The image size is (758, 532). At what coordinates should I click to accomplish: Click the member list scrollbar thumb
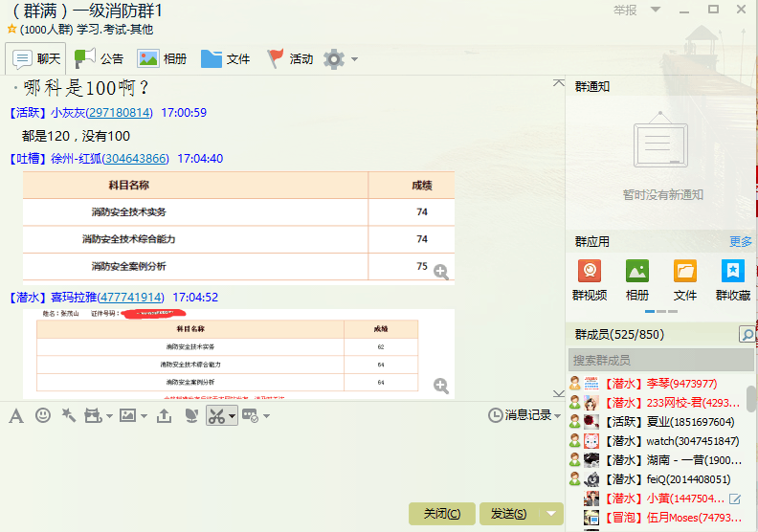pyautogui.click(x=751, y=399)
